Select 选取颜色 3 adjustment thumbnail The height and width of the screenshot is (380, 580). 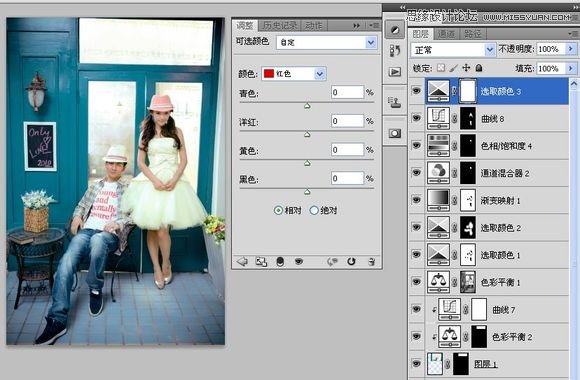tap(438, 91)
